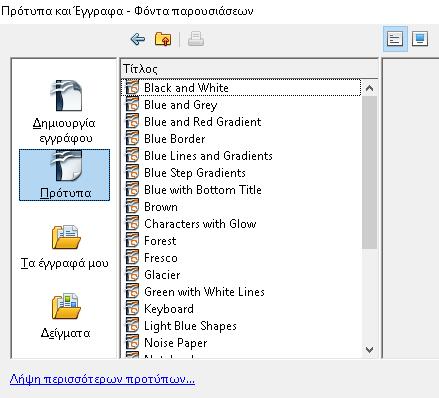Open the Λήψη περισσότερων προτύπων link
Image resolution: width=439 pixels, height=398 pixels.
102,379
